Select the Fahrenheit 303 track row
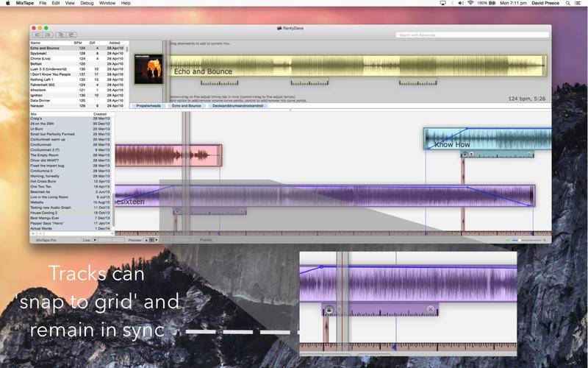The height and width of the screenshot is (368, 588). (77, 85)
